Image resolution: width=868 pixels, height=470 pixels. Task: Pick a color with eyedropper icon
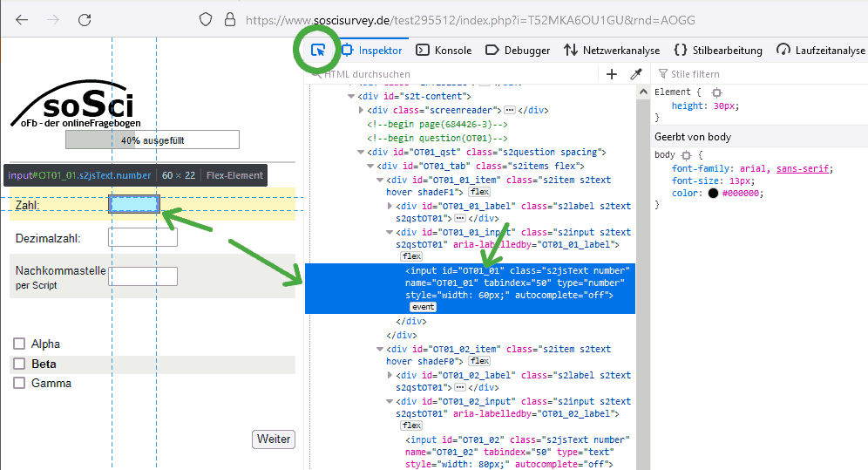(x=636, y=74)
